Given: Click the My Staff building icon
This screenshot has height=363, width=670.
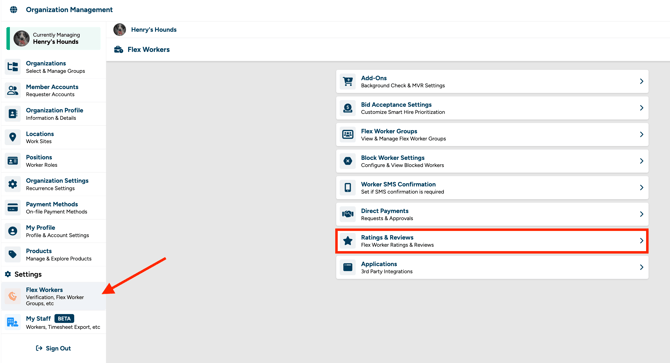Looking at the screenshot, I should click(13, 322).
